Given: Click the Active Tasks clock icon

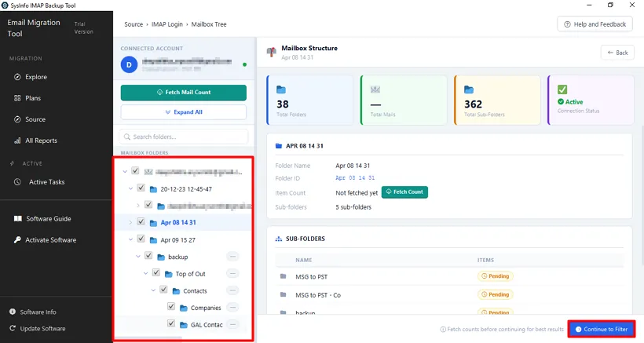Looking at the screenshot, I should pyautogui.click(x=17, y=182).
